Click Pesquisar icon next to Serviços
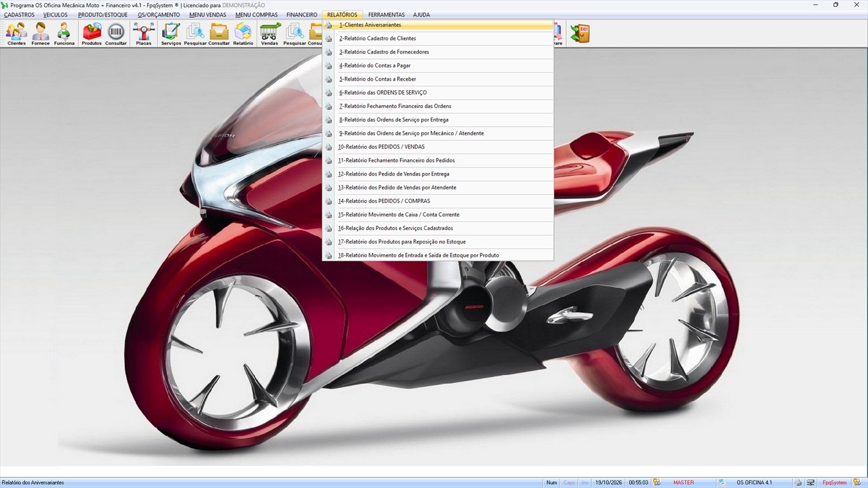Screen dimensions: 868x488 (x=195, y=34)
